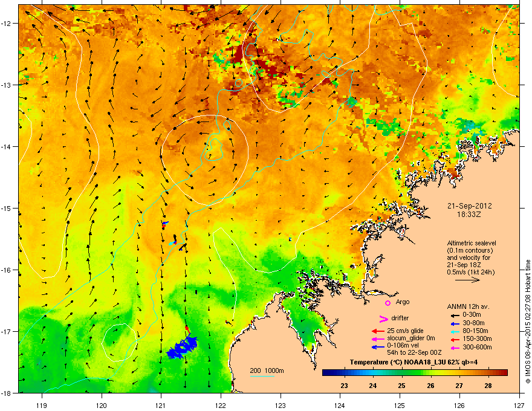Click the 127 longitude axis label
532x411 pixels.
click(x=519, y=405)
